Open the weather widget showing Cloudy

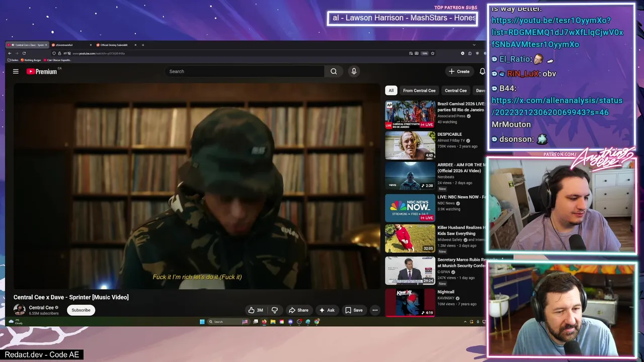16,322
